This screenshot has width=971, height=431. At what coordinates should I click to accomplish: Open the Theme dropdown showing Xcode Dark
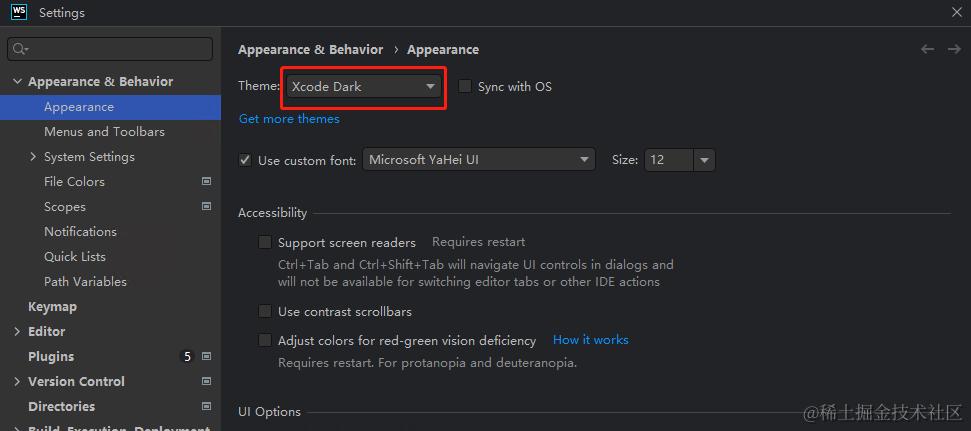tap(363, 86)
